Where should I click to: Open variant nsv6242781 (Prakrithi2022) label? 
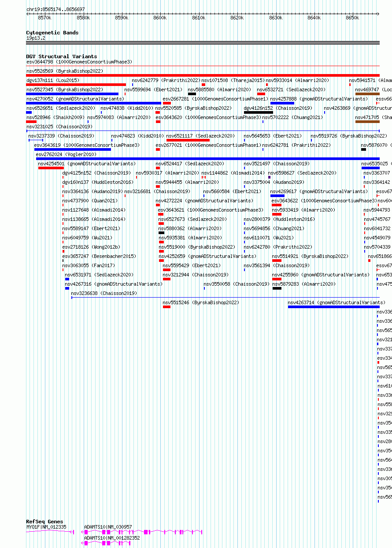pos(296,145)
